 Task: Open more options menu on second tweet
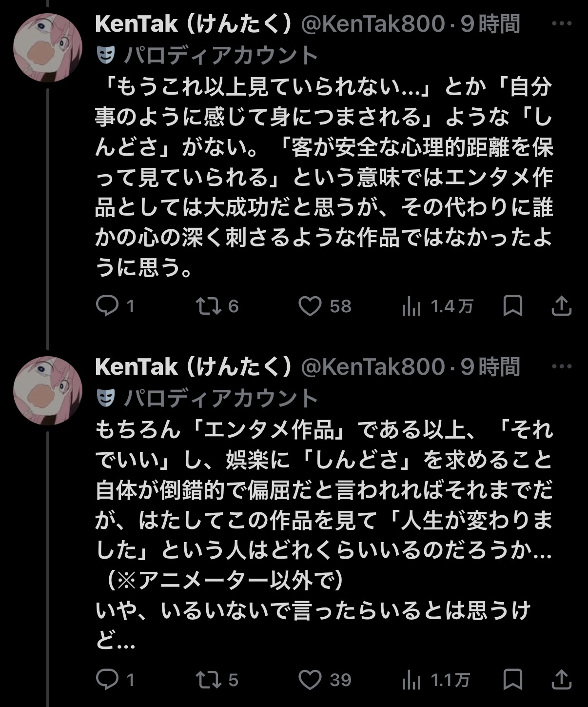[x=561, y=366]
